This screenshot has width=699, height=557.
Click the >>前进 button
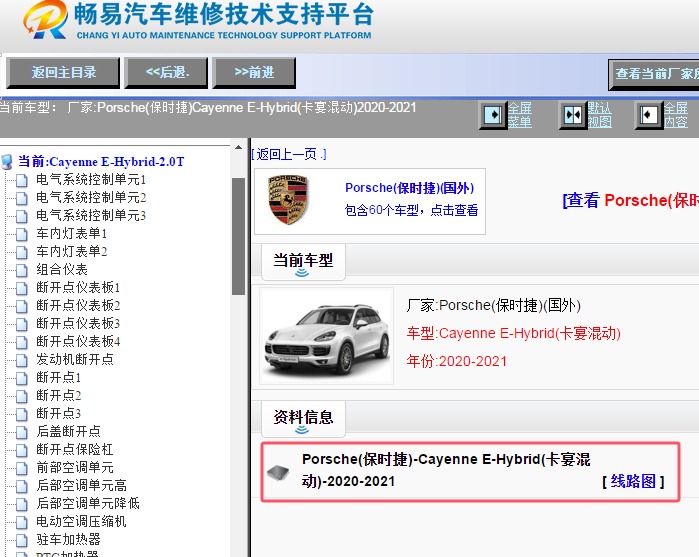[255, 73]
